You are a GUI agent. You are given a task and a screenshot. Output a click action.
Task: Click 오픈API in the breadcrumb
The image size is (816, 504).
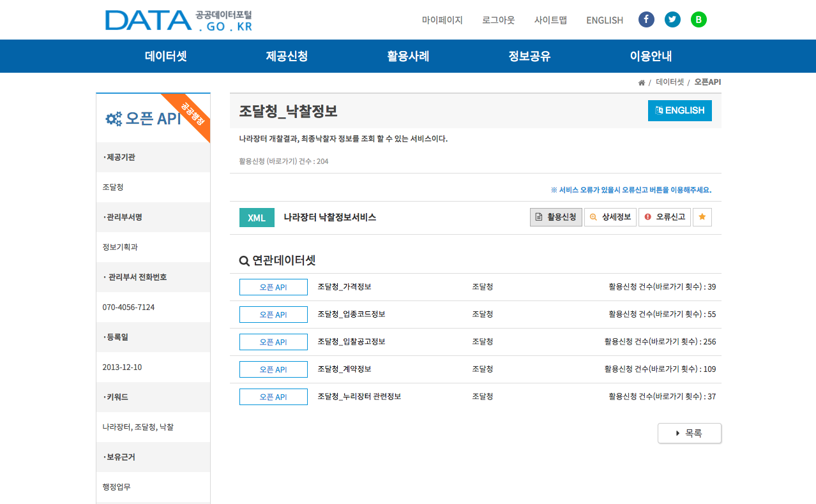click(707, 82)
